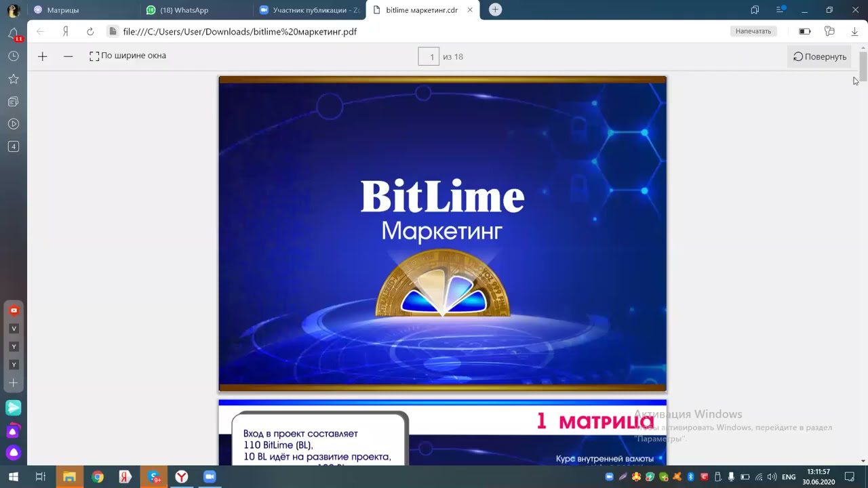868x488 pixels.
Task: Open Google Chrome from taskbar
Action: coord(98,477)
